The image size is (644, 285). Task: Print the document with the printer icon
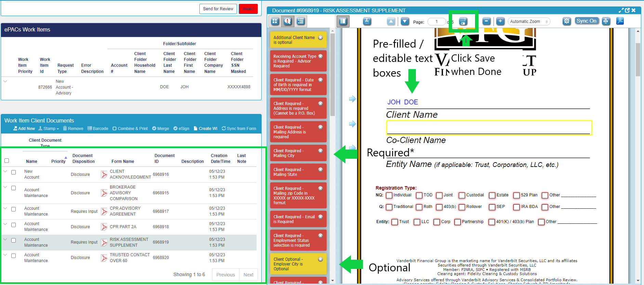point(606,21)
